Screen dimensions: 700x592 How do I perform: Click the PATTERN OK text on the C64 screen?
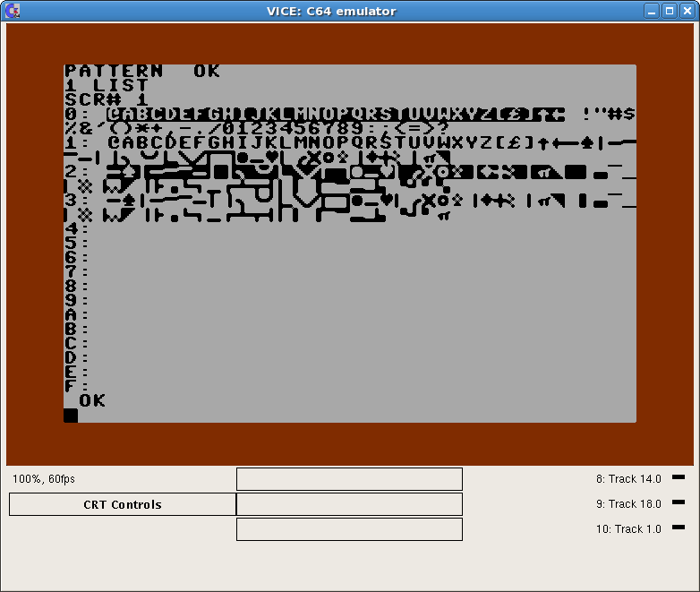(141, 71)
